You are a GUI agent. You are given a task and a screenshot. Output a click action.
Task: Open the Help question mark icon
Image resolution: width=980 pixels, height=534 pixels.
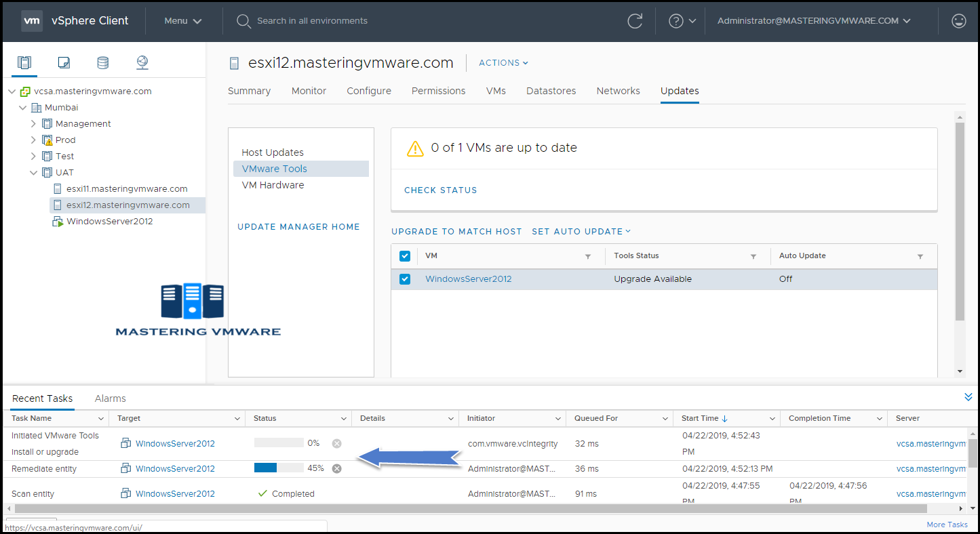click(x=676, y=21)
